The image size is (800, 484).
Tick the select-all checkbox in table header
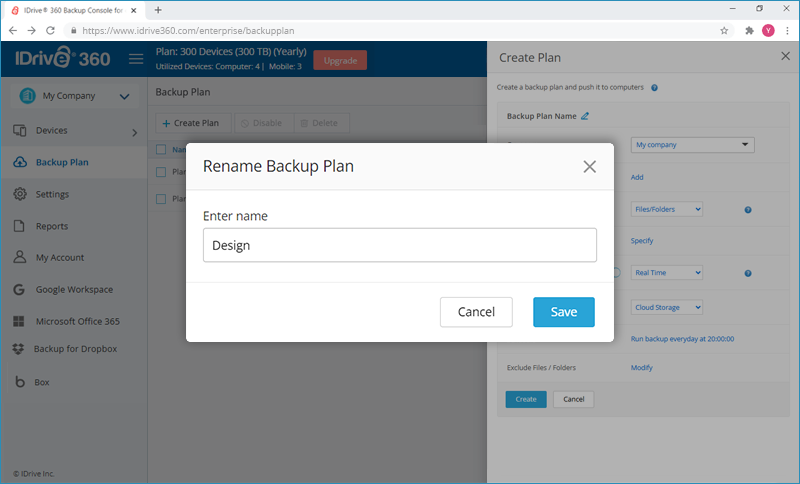tap(162, 150)
